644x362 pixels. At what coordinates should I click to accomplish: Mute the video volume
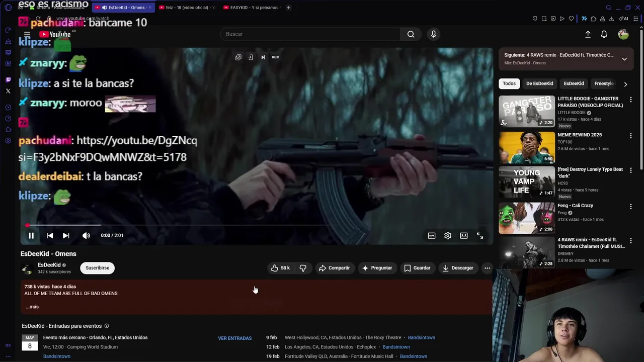(86, 235)
